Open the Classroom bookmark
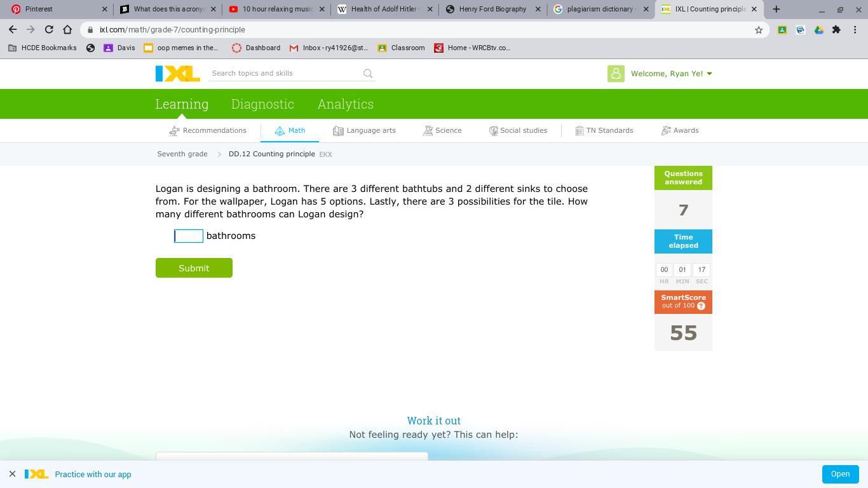Viewport: 868px width, 488px height. [x=401, y=48]
